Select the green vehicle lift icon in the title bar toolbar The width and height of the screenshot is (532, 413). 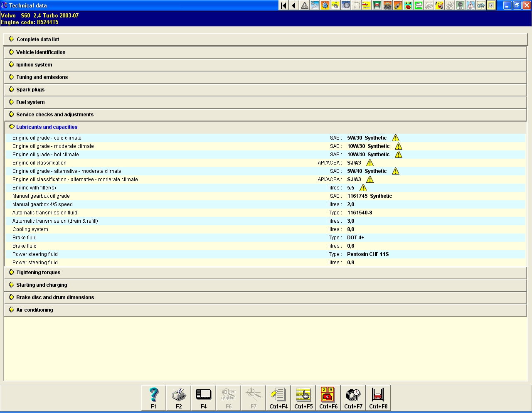point(377,5)
